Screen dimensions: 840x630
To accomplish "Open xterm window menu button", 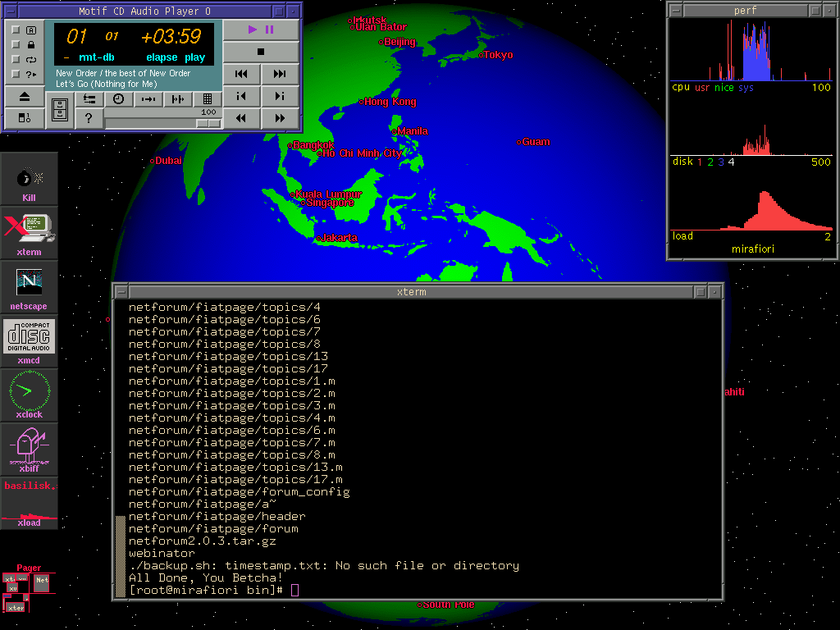I will 121,292.
